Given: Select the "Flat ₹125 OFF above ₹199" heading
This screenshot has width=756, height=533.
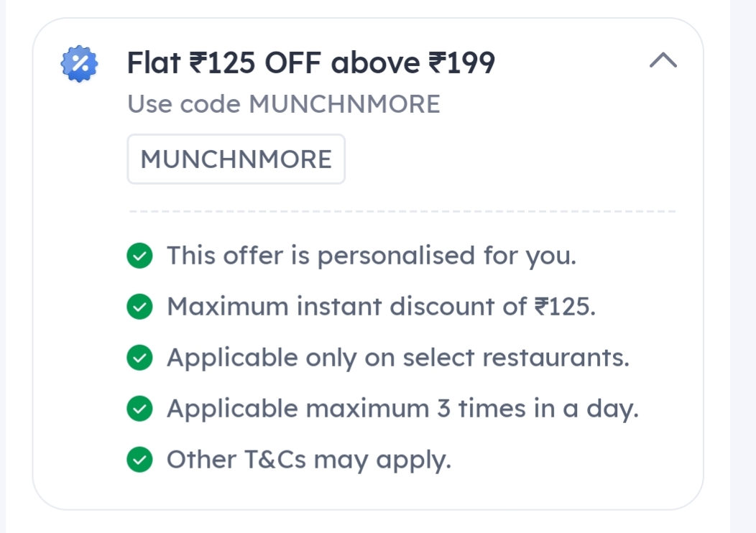Looking at the screenshot, I should click(310, 63).
